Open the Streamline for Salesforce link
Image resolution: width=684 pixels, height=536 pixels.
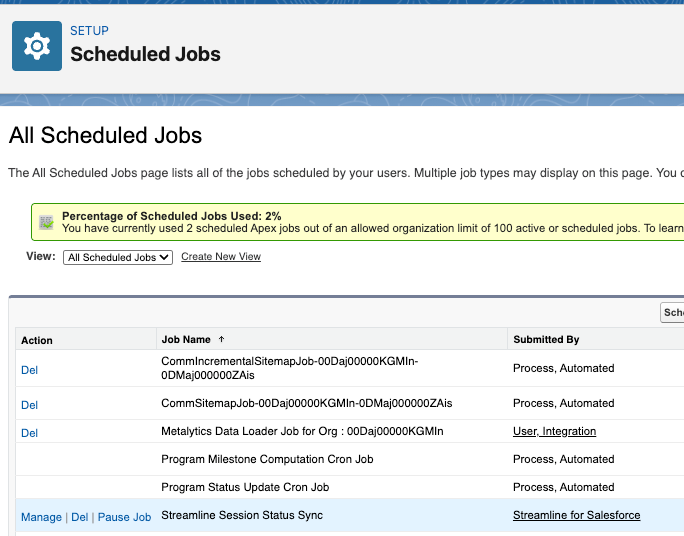(x=576, y=515)
